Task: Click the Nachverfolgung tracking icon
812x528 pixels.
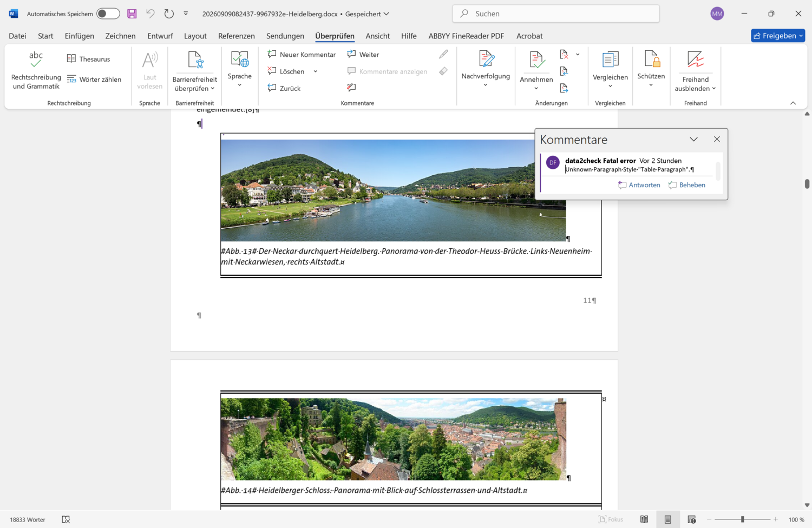Action: click(486, 60)
